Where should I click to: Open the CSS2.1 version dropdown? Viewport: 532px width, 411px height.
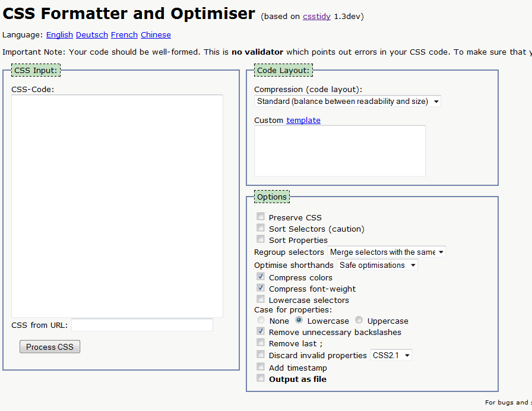[x=391, y=355]
